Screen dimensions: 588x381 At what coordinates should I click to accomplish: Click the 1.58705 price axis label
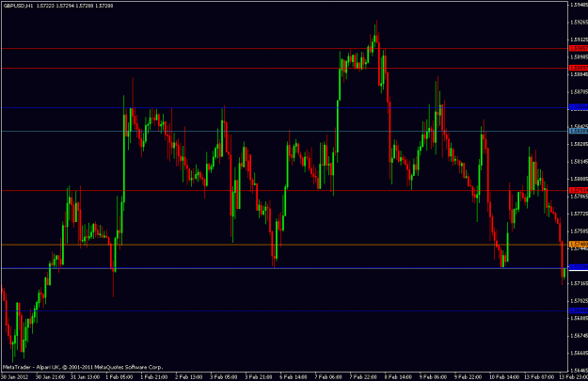pos(579,91)
